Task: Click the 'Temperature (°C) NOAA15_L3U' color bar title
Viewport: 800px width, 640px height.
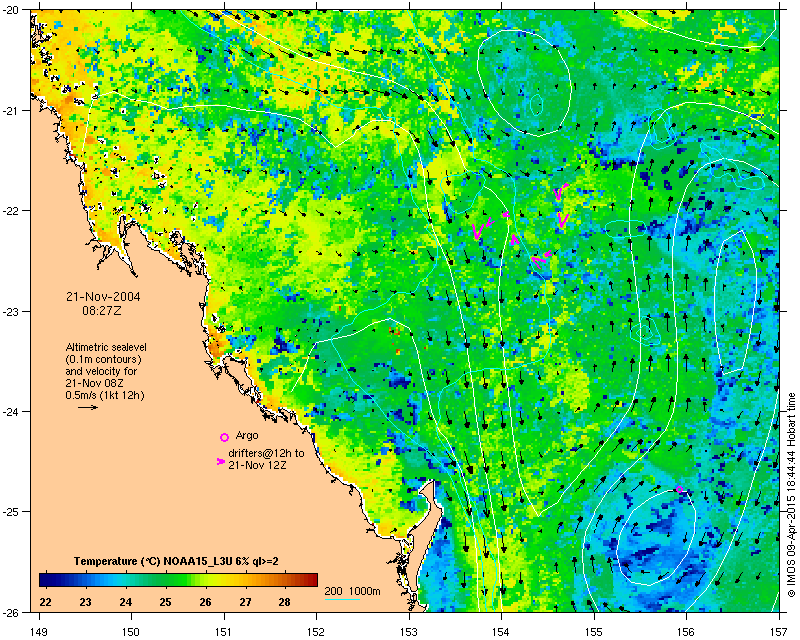Action: (156, 561)
